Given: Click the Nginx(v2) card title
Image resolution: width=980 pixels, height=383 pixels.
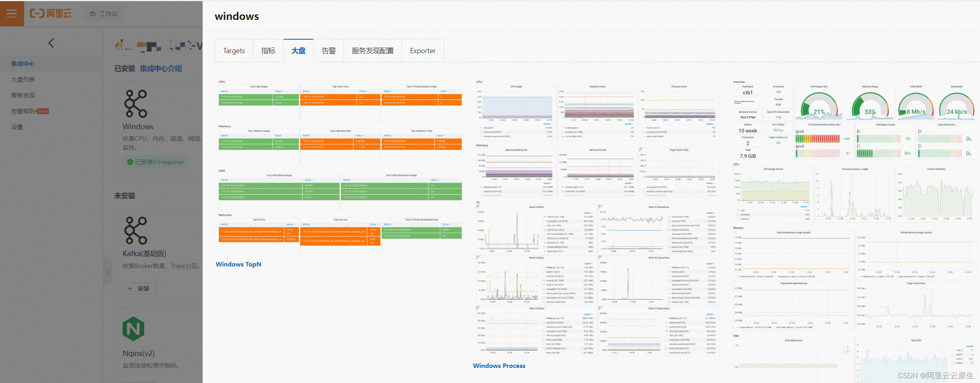Looking at the screenshot, I should tap(138, 353).
